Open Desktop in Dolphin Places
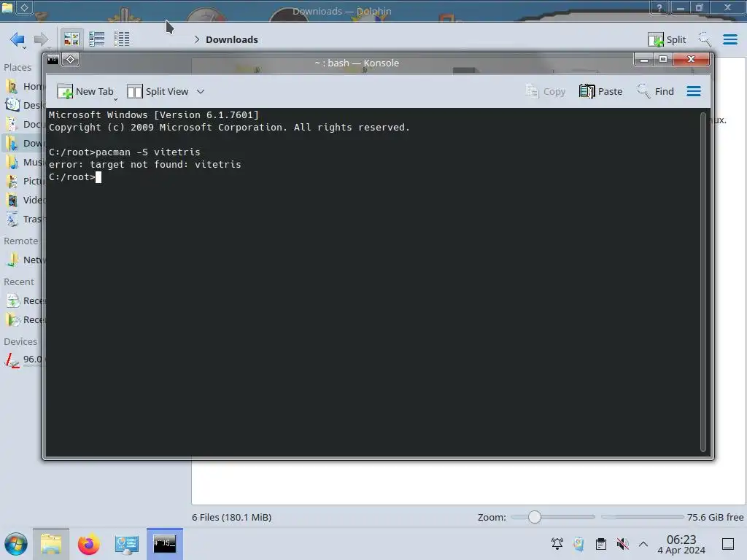 click(x=23, y=105)
